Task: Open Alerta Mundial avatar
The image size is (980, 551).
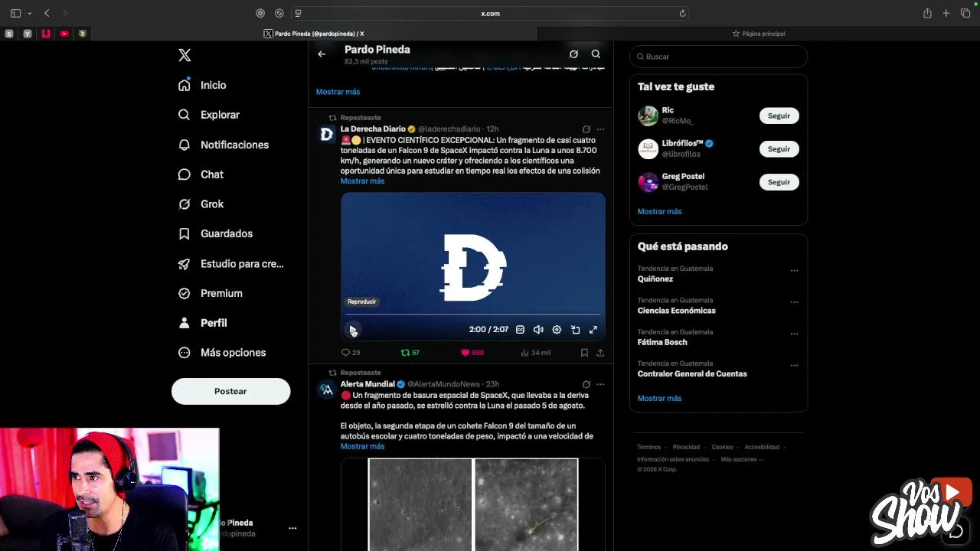Action: [327, 390]
